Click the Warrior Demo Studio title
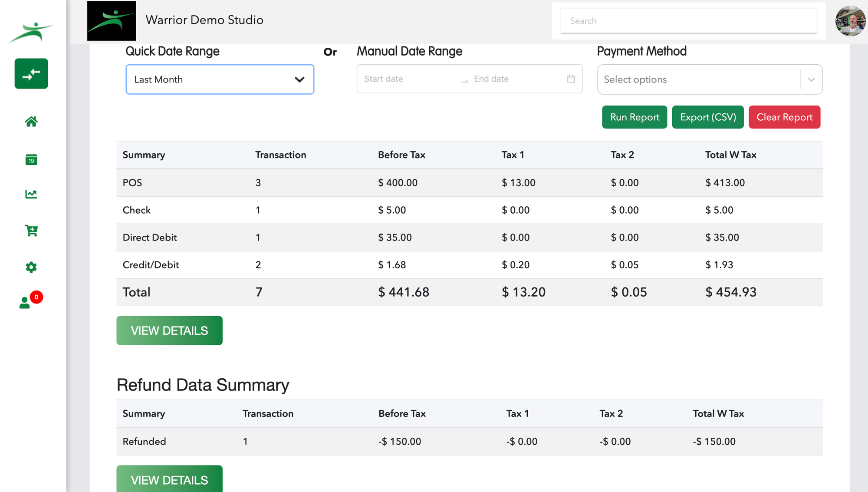868x492 pixels. tap(204, 20)
